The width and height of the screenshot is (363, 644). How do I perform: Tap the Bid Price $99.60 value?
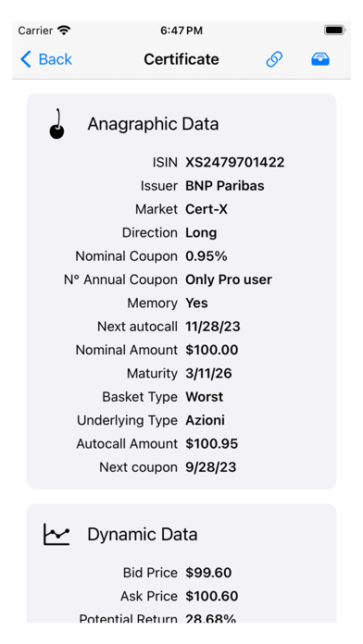coord(208,573)
